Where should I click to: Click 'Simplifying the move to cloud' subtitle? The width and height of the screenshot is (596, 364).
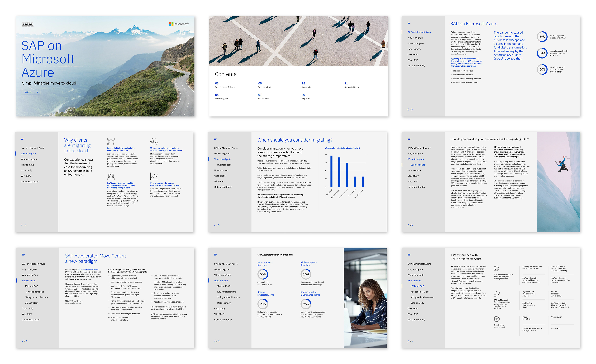point(49,83)
